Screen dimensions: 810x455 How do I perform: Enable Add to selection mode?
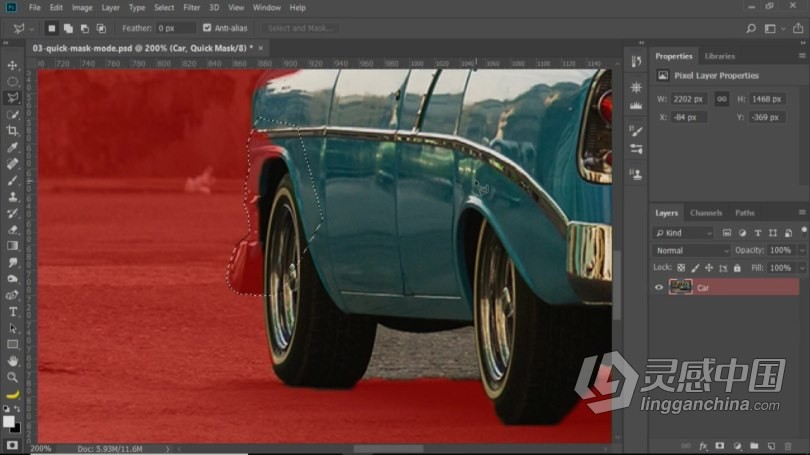pos(68,28)
